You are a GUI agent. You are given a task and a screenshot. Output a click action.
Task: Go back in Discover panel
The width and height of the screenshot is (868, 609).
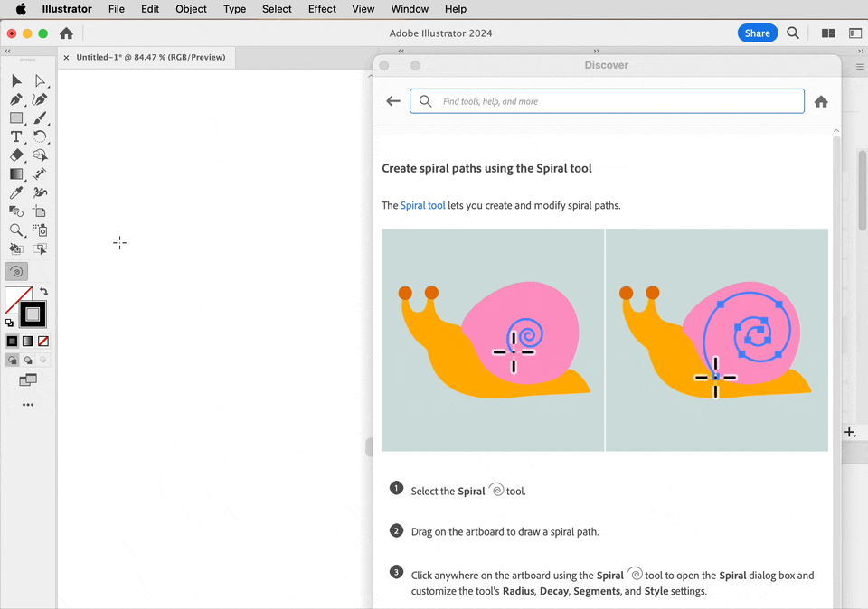[393, 100]
